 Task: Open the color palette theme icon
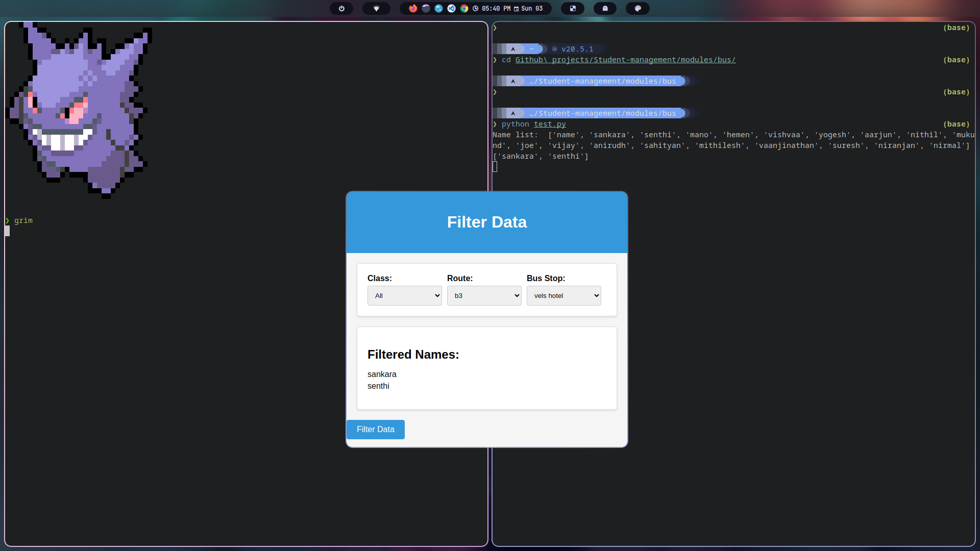(638, 9)
